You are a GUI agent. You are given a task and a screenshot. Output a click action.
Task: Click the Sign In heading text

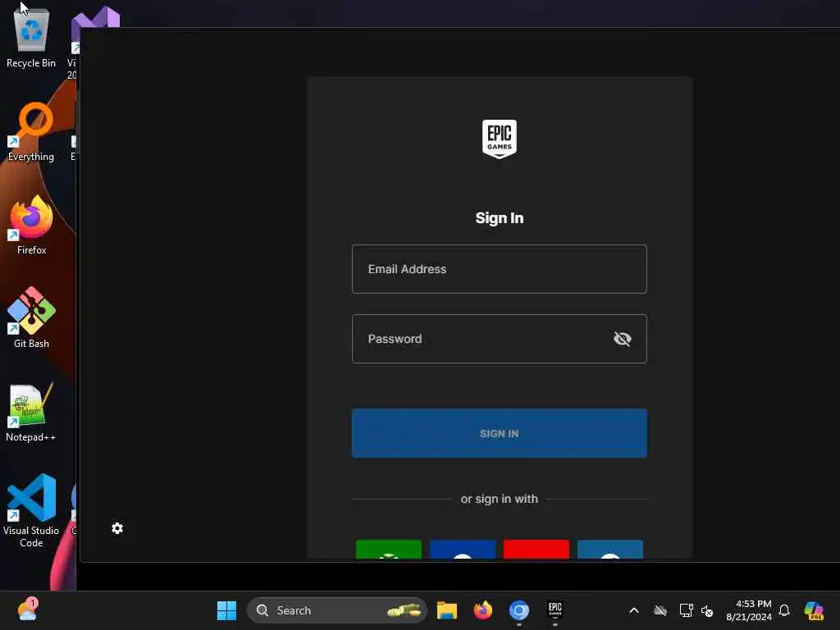click(500, 218)
